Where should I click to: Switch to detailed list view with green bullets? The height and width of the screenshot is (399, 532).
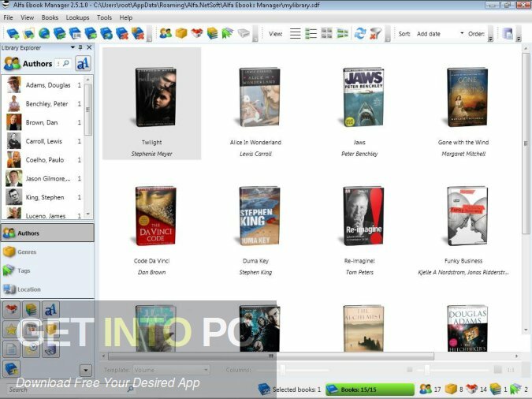point(311,33)
